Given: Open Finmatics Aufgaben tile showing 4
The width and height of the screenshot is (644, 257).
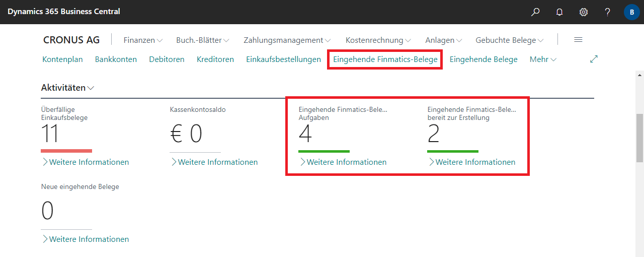Looking at the screenshot, I should pyautogui.click(x=306, y=134).
